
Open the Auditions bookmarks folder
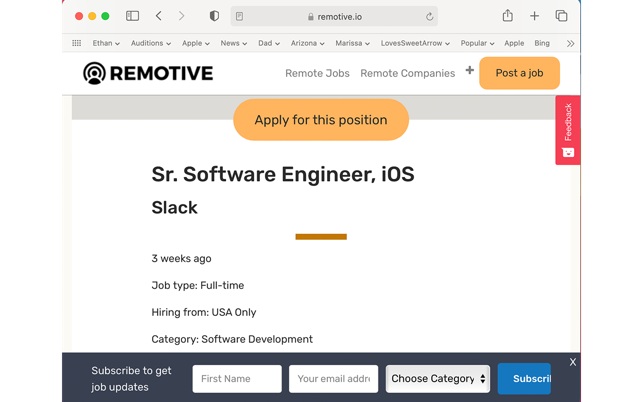point(151,43)
